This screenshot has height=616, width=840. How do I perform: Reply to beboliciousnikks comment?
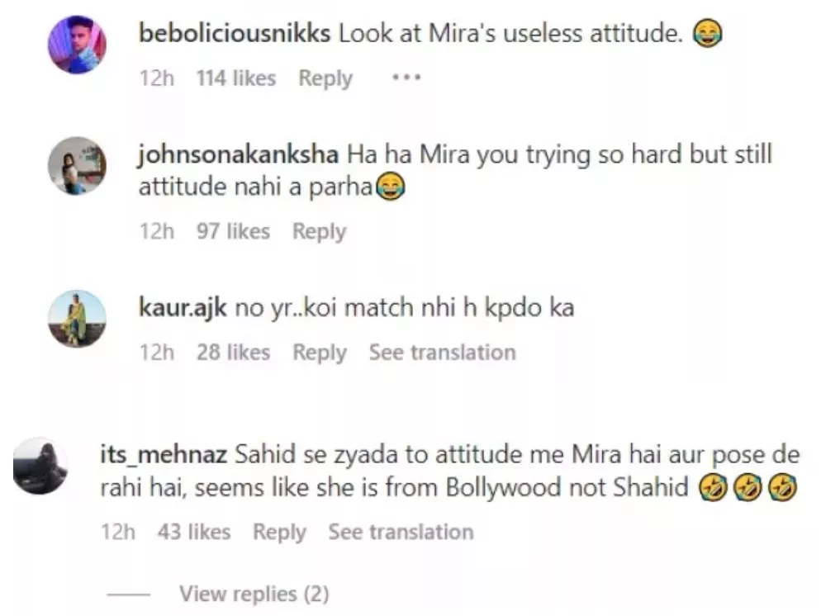[x=325, y=78]
